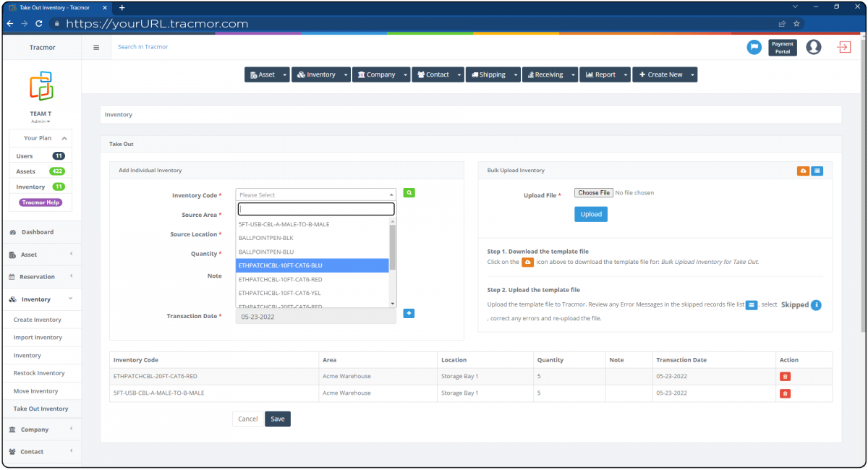Bookmark this page with star icon
The height and width of the screenshot is (470, 868).
[x=796, y=23]
